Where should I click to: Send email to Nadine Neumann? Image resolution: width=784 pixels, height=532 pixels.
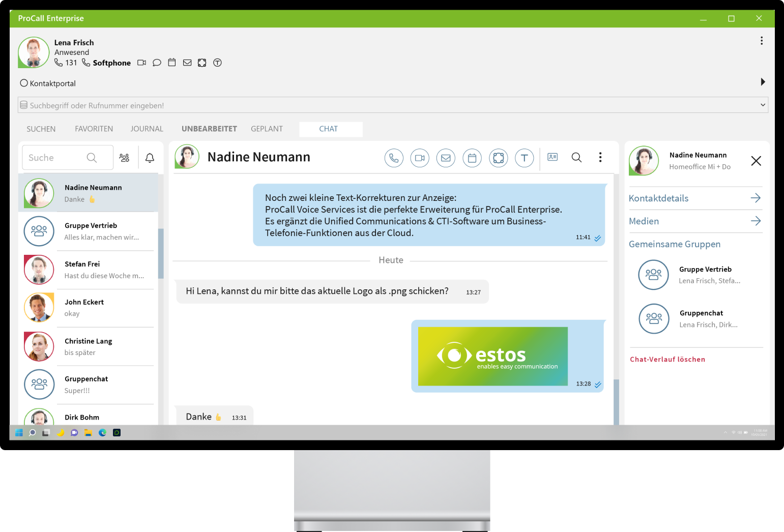pos(446,158)
